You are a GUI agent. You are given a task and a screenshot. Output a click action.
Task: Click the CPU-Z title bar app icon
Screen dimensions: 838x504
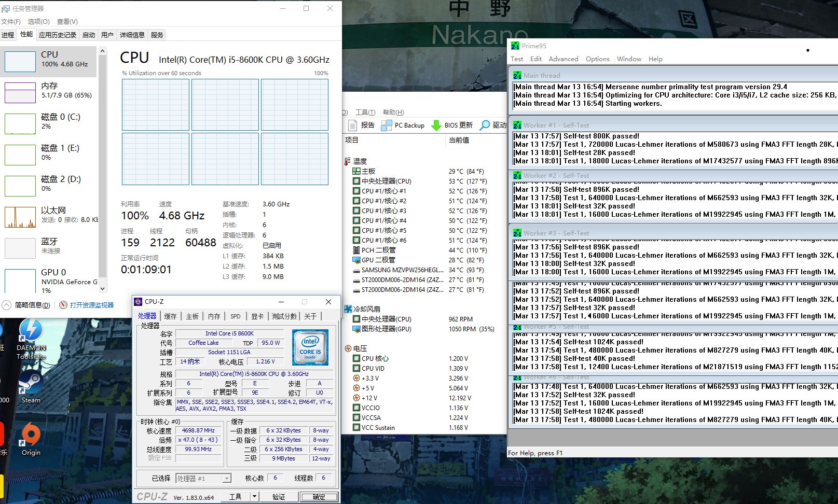138,301
